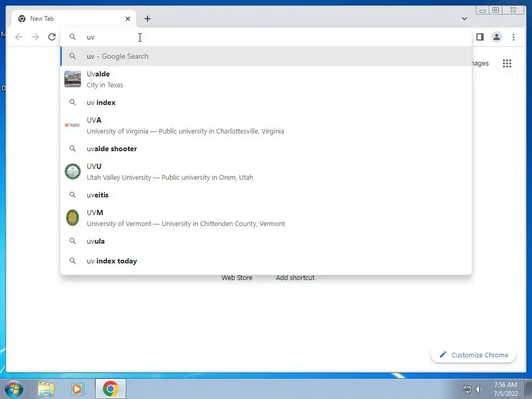
Task: Reload the page with refresh icon
Action: coord(52,37)
